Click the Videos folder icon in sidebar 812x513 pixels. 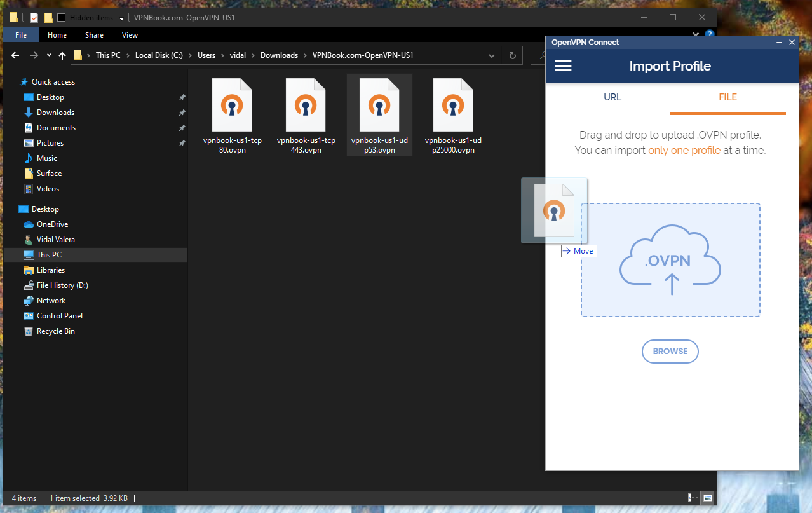[28, 189]
